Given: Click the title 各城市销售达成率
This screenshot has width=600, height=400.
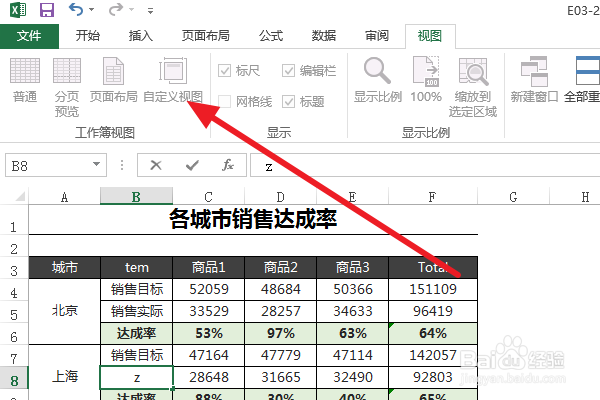Looking at the screenshot, I should [253, 219].
